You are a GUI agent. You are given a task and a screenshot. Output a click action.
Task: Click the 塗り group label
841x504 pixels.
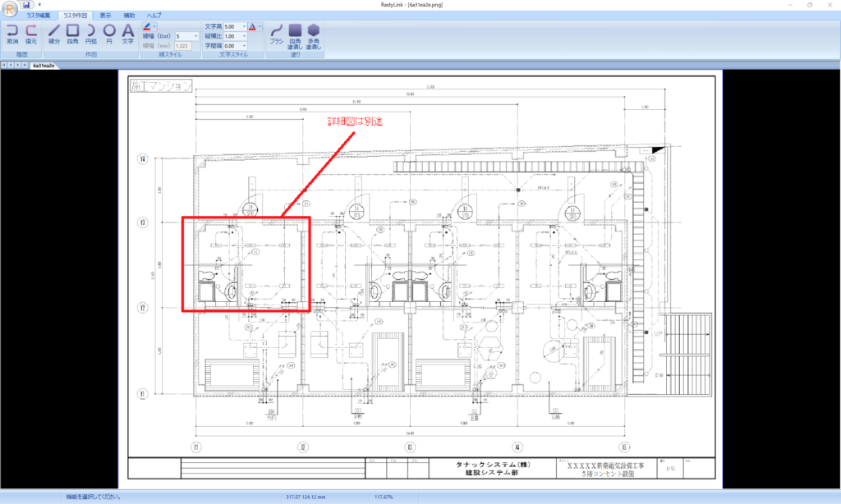pos(295,55)
